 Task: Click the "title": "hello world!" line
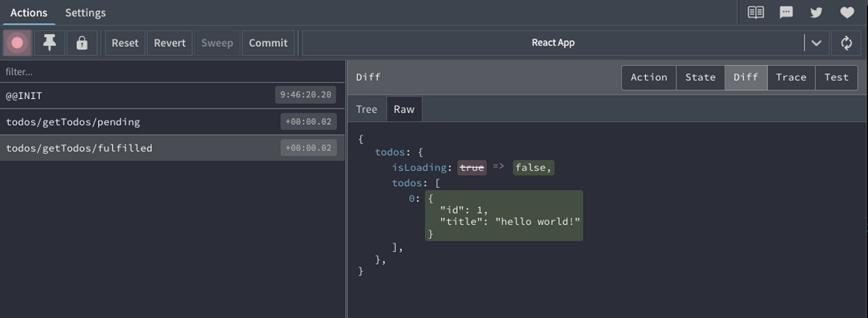(510, 222)
